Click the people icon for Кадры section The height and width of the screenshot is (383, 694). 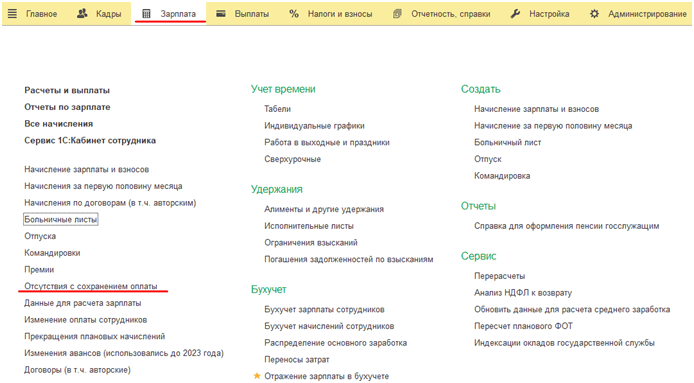coord(82,14)
